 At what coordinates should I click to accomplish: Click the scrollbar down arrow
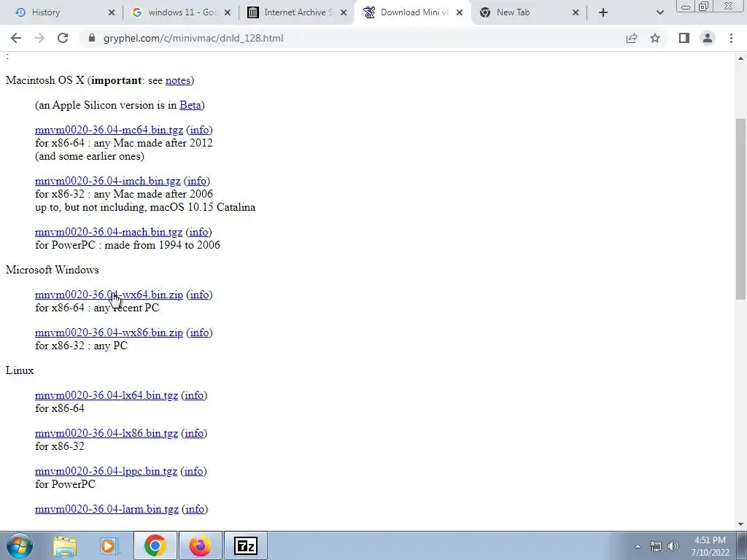tap(741, 524)
